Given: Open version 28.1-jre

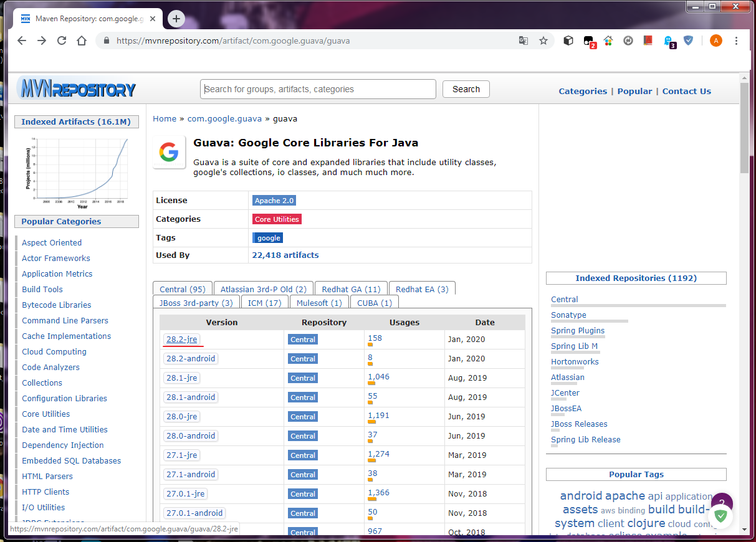Looking at the screenshot, I should (x=181, y=378).
